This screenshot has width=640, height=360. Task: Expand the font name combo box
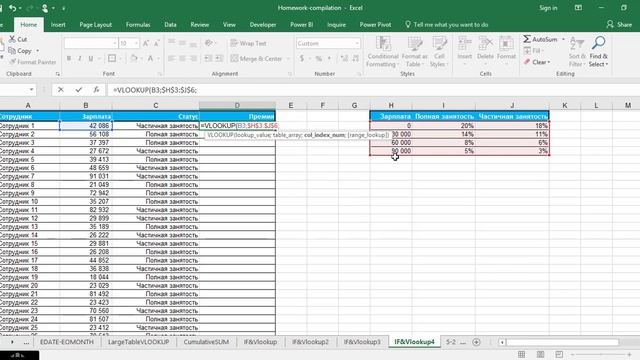(114, 43)
